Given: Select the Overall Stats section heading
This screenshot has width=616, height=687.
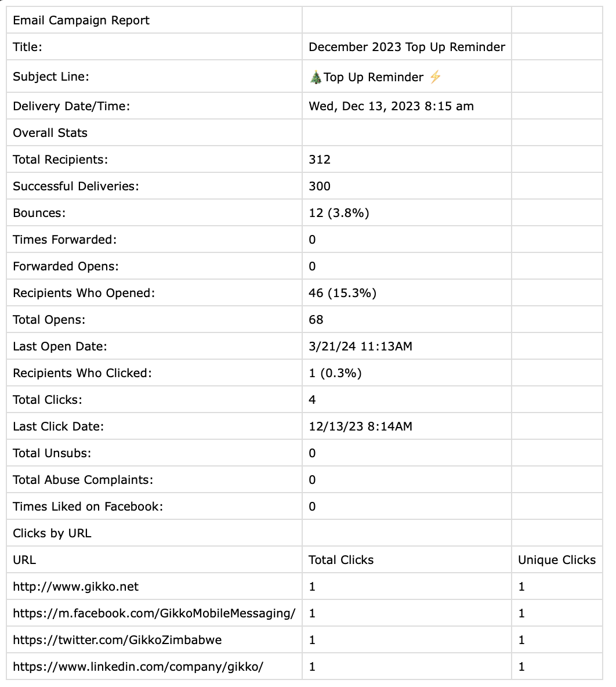Looking at the screenshot, I should [x=50, y=133].
